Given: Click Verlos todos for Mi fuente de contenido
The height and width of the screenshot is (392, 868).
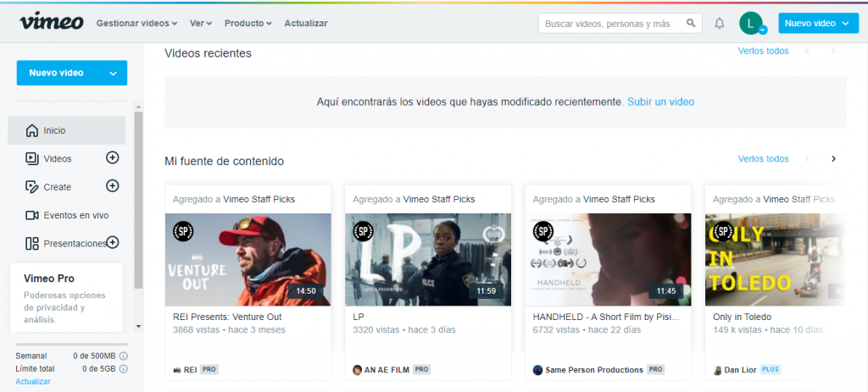Looking at the screenshot, I should tap(764, 158).
